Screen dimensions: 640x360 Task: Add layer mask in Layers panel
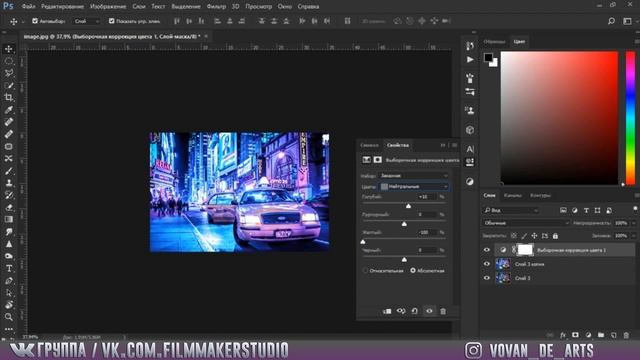click(x=575, y=335)
